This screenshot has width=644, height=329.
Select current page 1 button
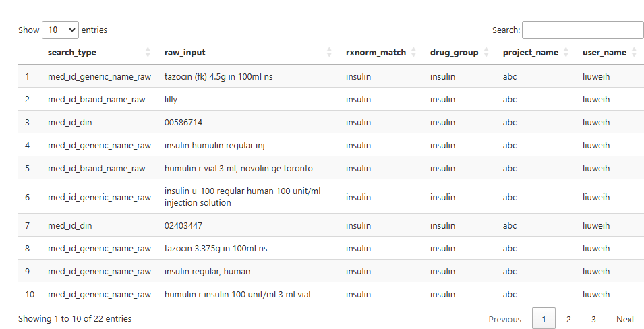(x=544, y=320)
